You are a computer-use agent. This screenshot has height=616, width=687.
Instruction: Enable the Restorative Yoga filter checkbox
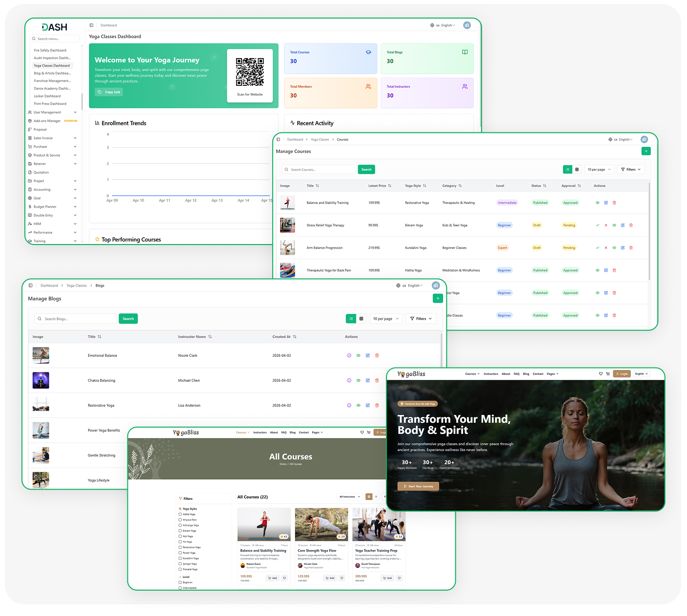(x=180, y=547)
